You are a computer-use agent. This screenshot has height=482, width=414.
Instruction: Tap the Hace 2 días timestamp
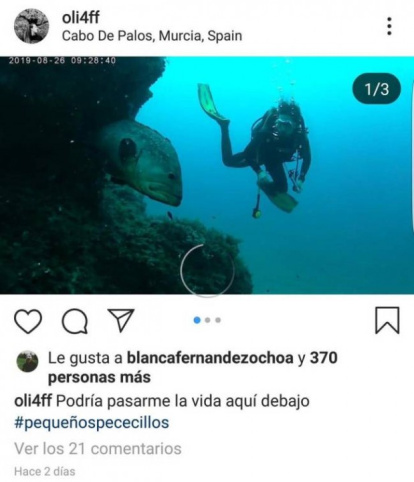[x=45, y=471]
